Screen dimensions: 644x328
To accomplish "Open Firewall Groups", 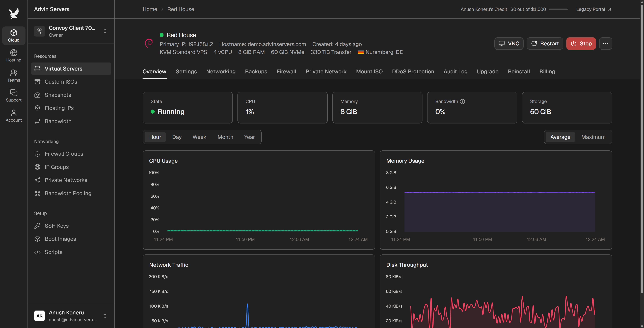I will click(71, 154).
